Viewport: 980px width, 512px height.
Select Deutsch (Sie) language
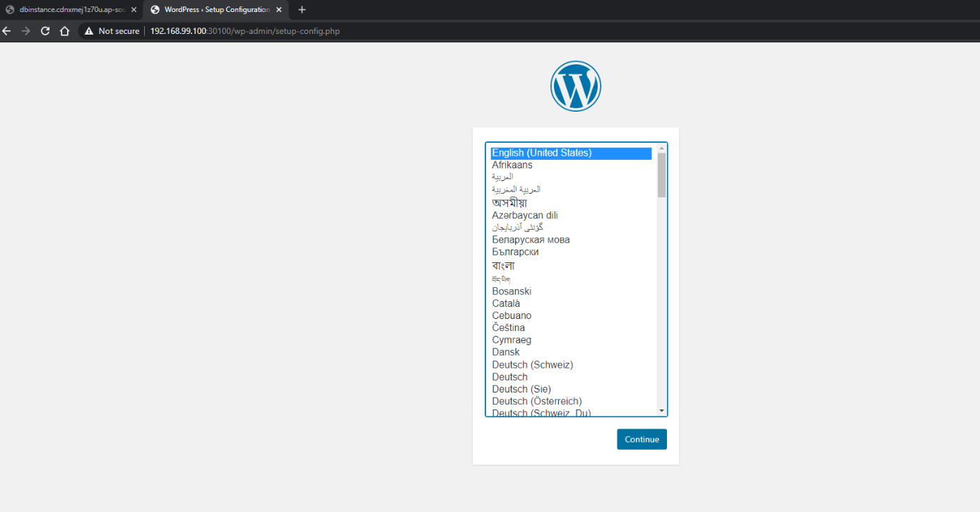pos(571,389)
